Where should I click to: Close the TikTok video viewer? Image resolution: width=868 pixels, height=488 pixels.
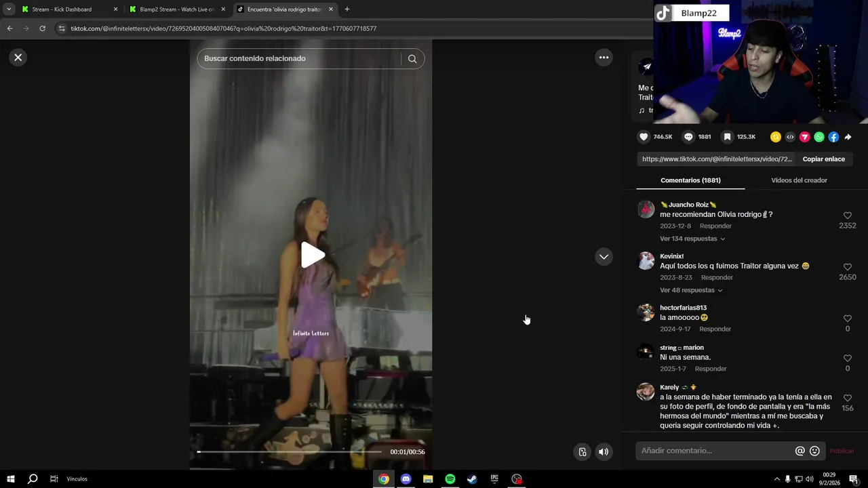pyautogui.click(x=18, y=58)
